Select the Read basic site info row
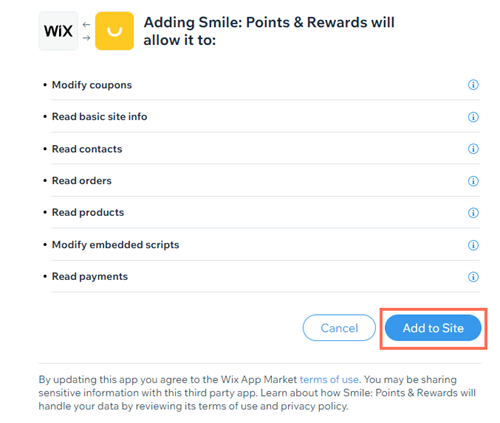Viewport: 500px width, 423px height. pos(262,117)
